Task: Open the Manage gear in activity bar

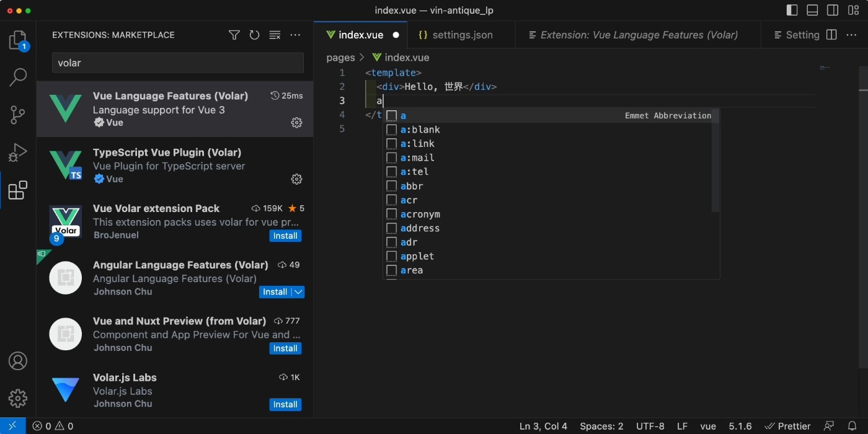Action: point(18,398)
